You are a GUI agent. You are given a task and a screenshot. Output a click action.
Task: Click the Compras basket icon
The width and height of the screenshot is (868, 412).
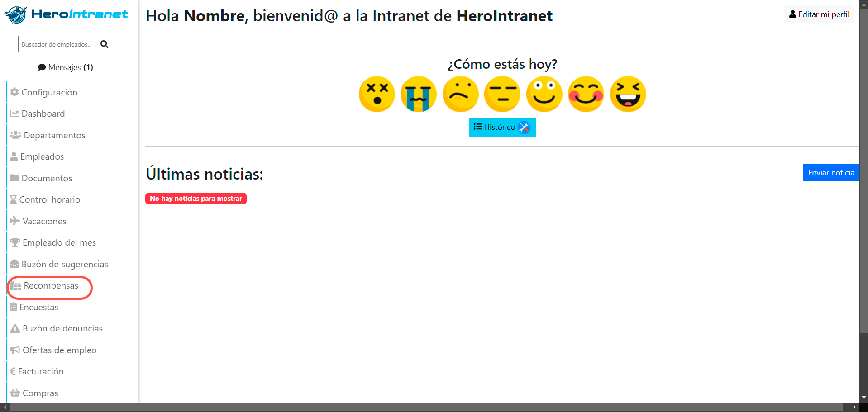(x=15, y=393)
